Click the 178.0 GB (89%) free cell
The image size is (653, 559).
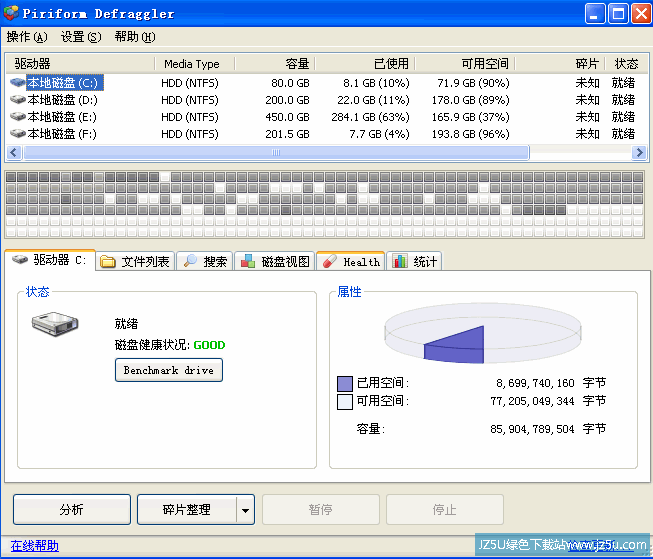471,100
